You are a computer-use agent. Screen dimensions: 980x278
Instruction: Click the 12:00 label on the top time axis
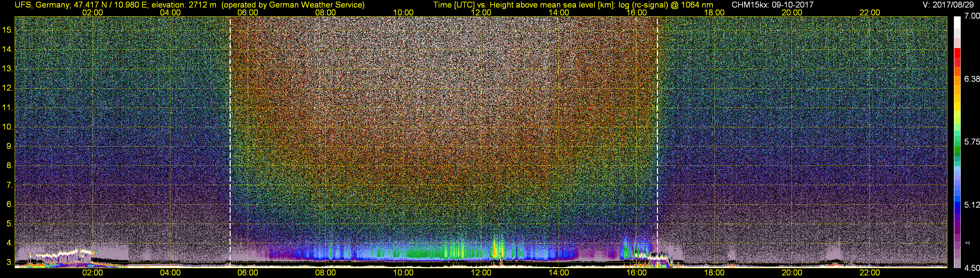tap(481, 12)
